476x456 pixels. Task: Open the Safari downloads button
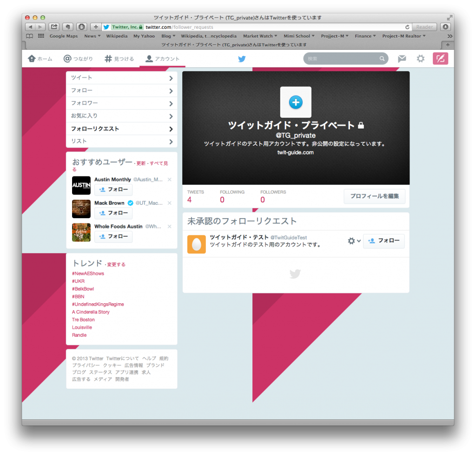[x=445, y=27]
